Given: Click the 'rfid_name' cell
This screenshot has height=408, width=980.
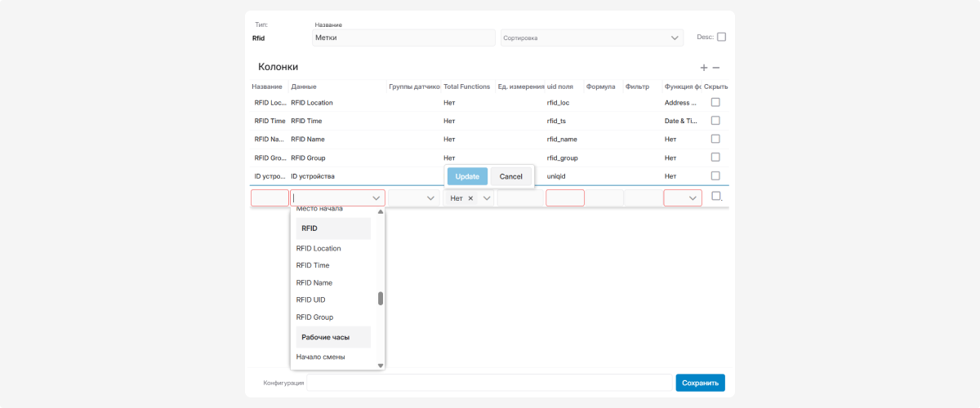Looking at the screenshot, I should click(x=562, y=139).
